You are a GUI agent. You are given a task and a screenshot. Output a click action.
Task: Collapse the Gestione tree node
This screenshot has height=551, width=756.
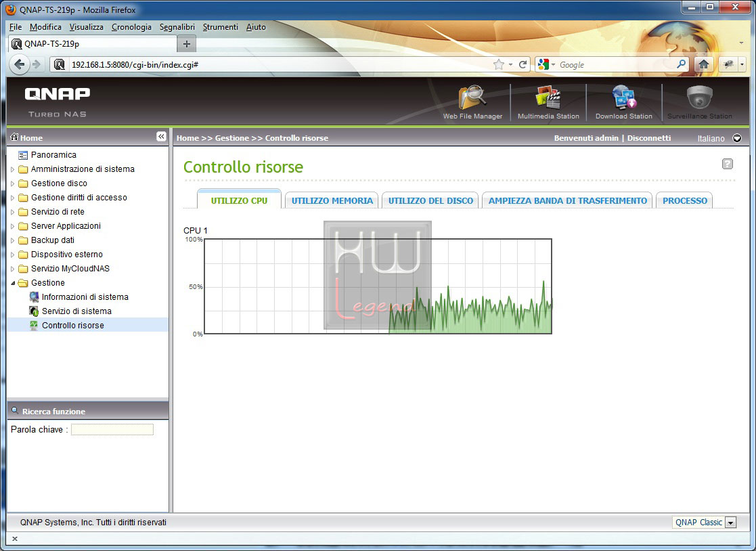point(13,283)
